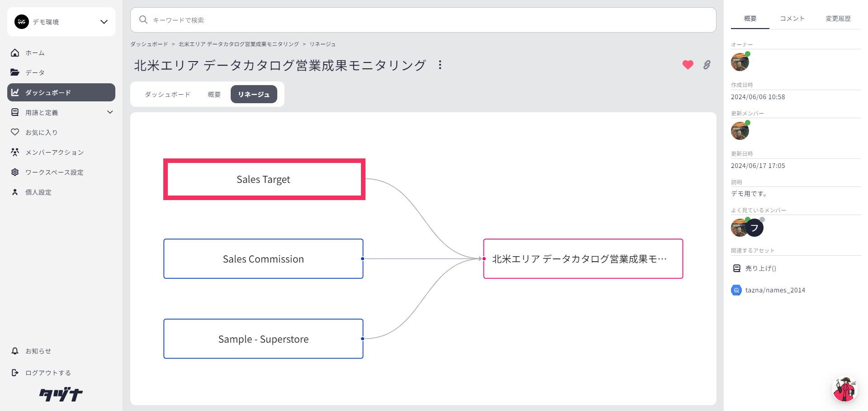868x411 pixels.
Task: Switch to the 変更履歴 tab
Action: pyautogui.click(x=838, y=19)
